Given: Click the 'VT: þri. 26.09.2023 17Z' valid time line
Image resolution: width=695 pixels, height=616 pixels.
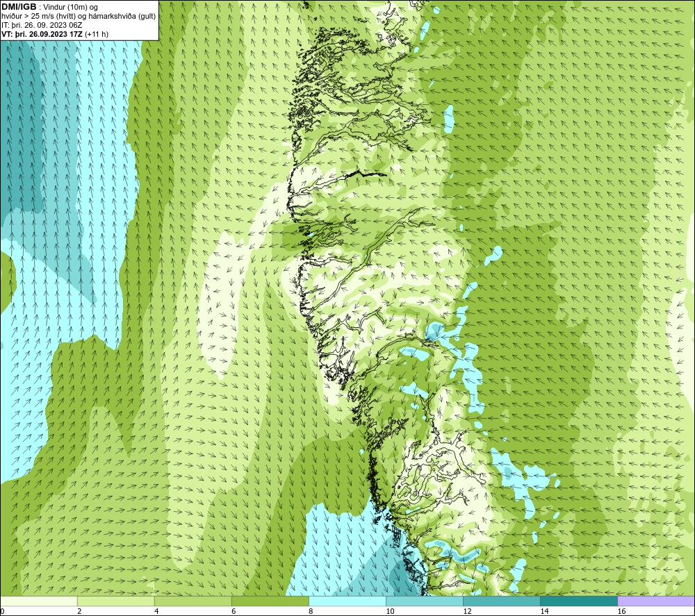Looking at the screenshot, I should 42,34.
